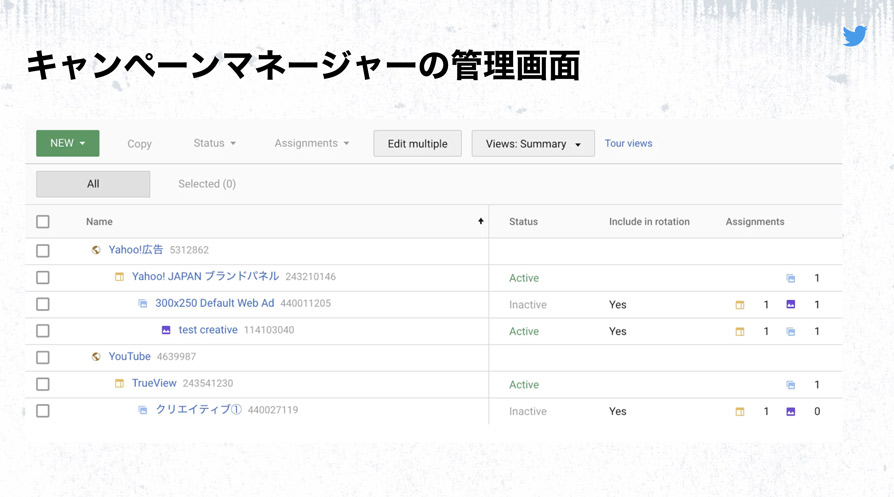This screenshot has height=497, width=894.
Task: Open the Status dropdown menu
Action: point(214,143)
